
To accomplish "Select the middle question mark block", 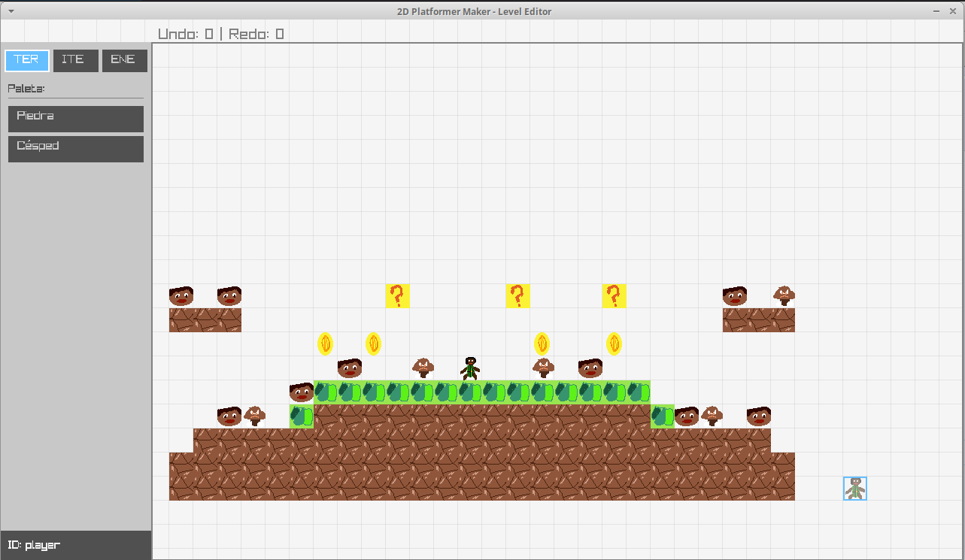I will 518,296.
